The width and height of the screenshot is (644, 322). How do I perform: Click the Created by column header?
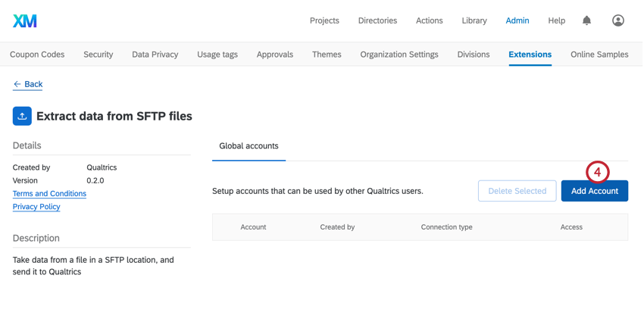[x=337, y=227]
